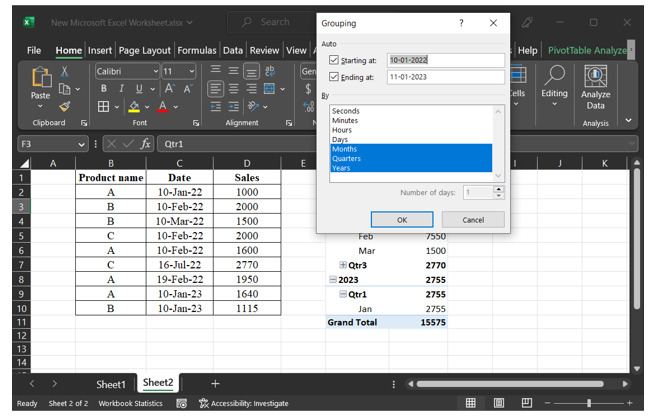
Task: Open the font name dropdown
Action: [x=155, y=71]
